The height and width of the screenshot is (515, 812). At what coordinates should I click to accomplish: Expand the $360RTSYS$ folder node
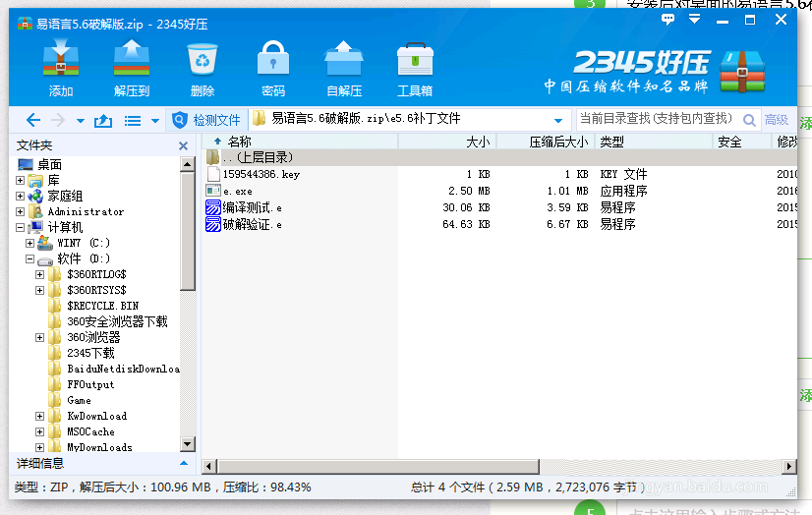pos(40,290)
